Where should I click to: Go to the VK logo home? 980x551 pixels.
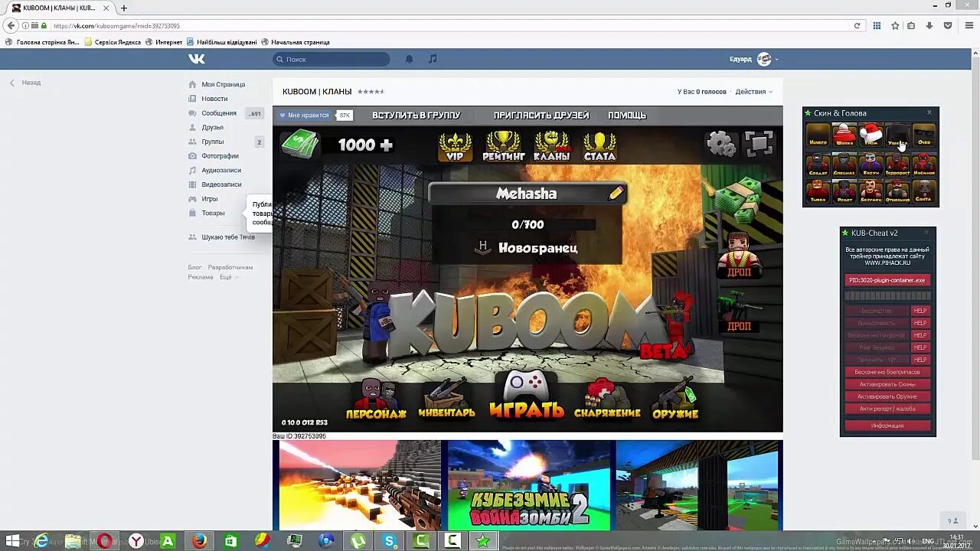(197, 59)
